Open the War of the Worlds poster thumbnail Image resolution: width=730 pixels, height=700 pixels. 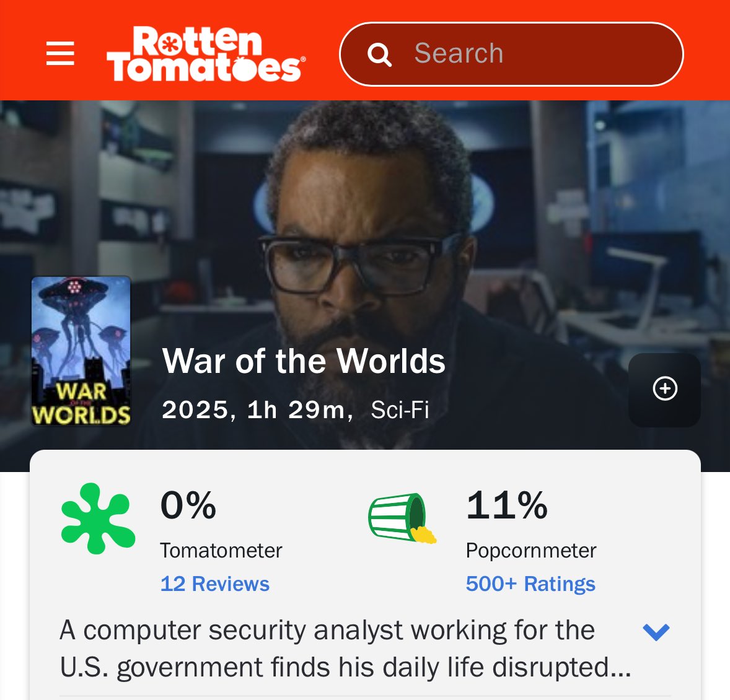[81, 351]
